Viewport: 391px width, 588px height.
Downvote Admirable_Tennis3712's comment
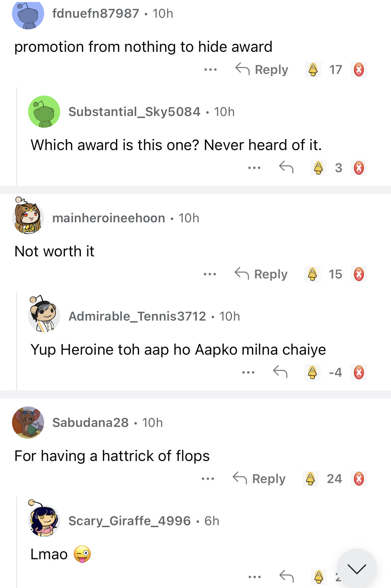pos(359,372)
